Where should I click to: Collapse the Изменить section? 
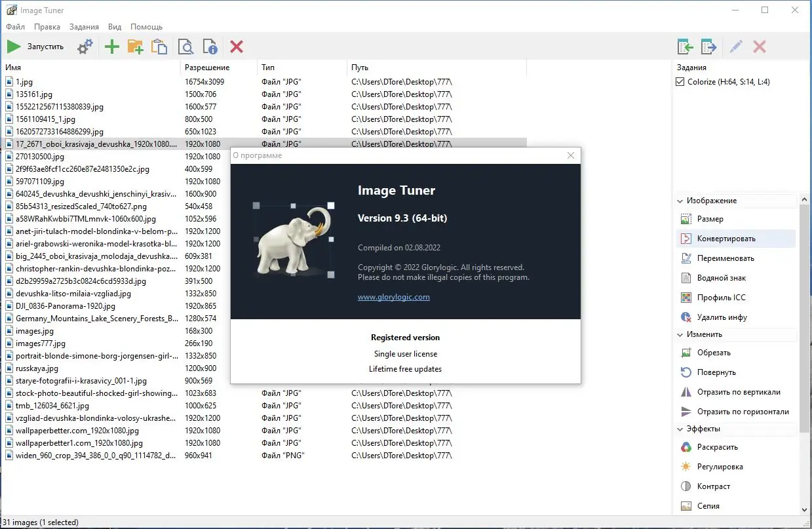pyautogui.click(x=680, y=334)
